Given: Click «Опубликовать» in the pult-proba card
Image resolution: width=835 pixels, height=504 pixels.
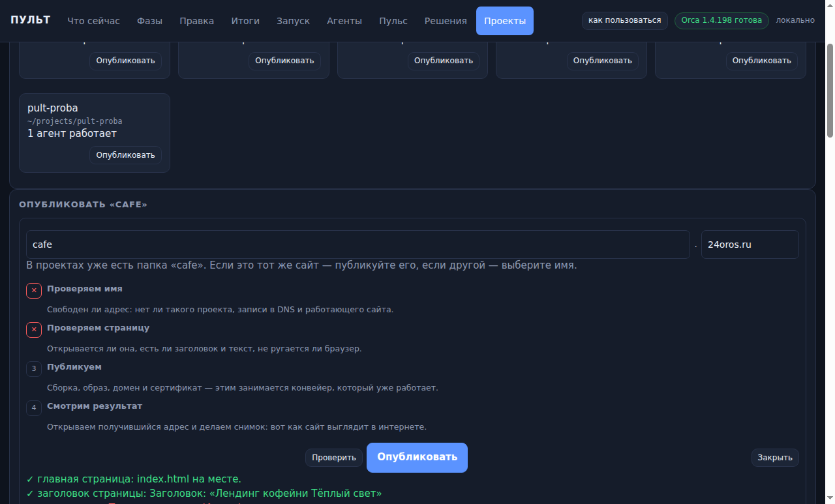Looking at the screenshot, I should 125,155.
